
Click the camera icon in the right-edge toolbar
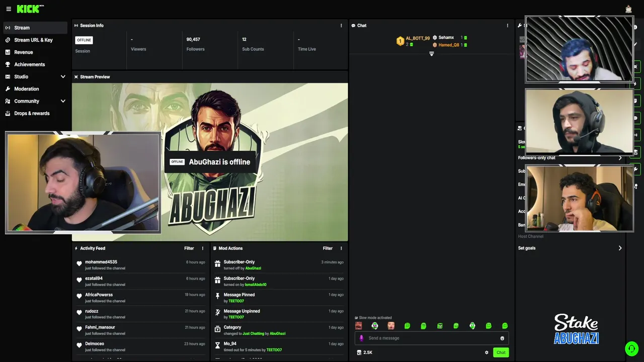pyautogui.click(x=636, y=152)
